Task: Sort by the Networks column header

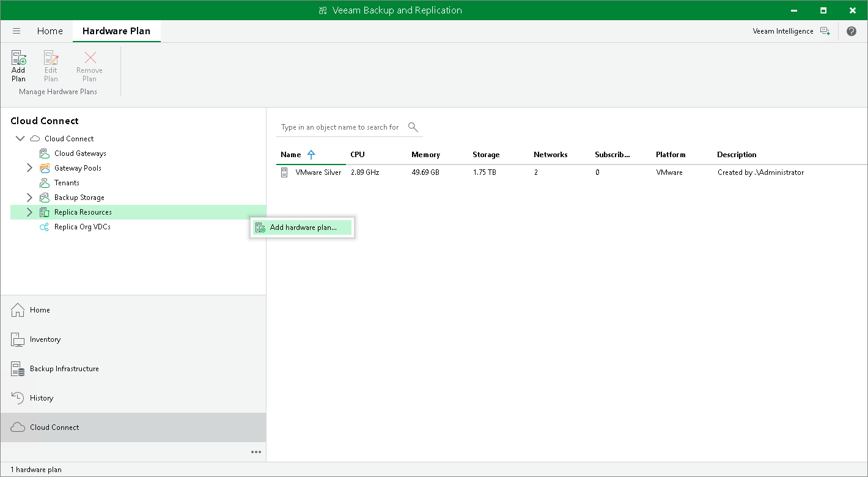Action: pyautogui.click(x=551, y=155)
